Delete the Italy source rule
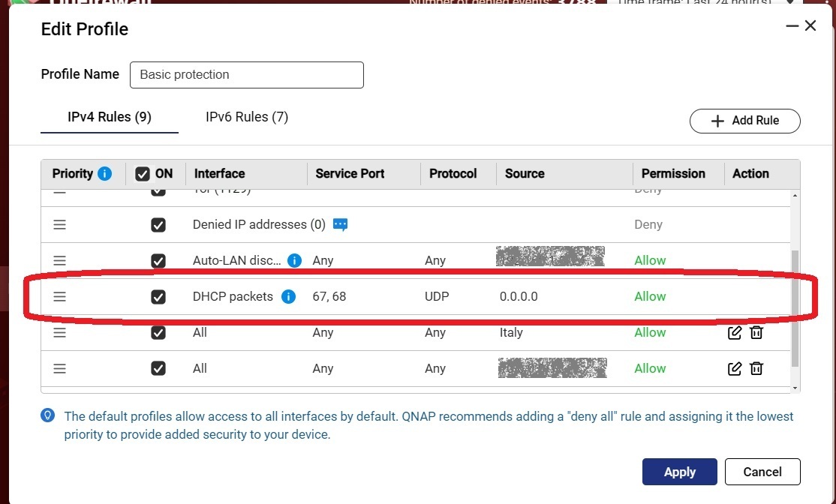Screen dimensions: 836x504 [756, 332]
